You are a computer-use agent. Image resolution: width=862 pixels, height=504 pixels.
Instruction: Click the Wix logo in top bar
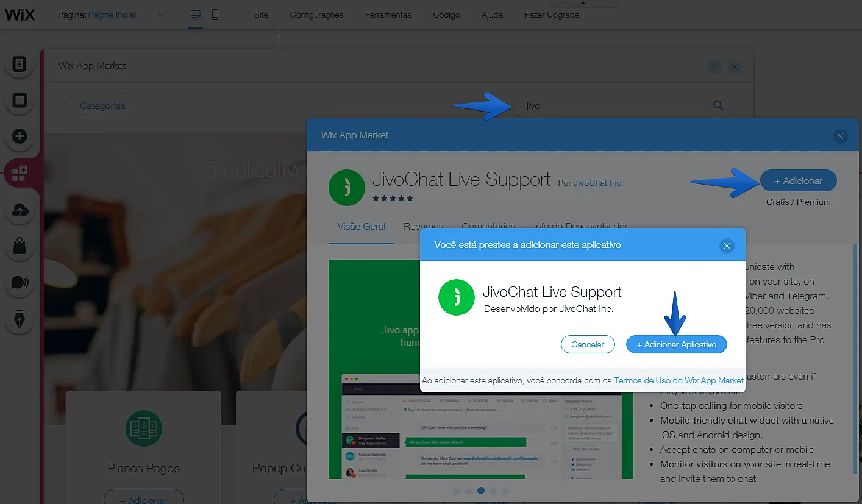click(x=20, y=15)
